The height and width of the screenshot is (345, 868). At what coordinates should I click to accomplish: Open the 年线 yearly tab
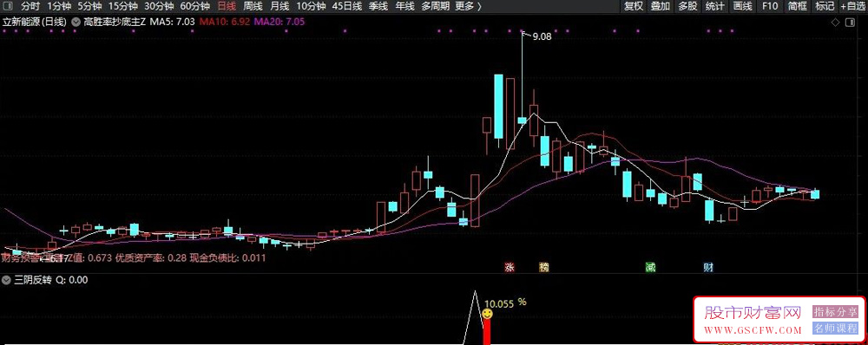point(404,7)
